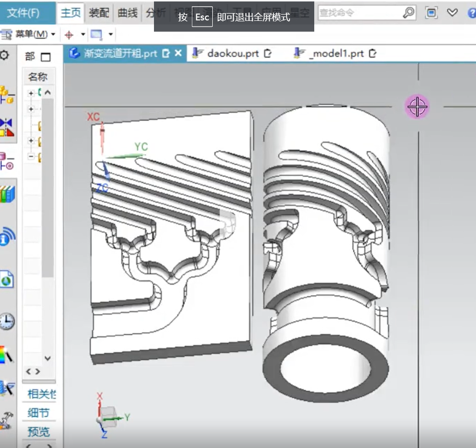Open the History clock sidebar icon
476x448 pixels.
click(x=7, y=321)
